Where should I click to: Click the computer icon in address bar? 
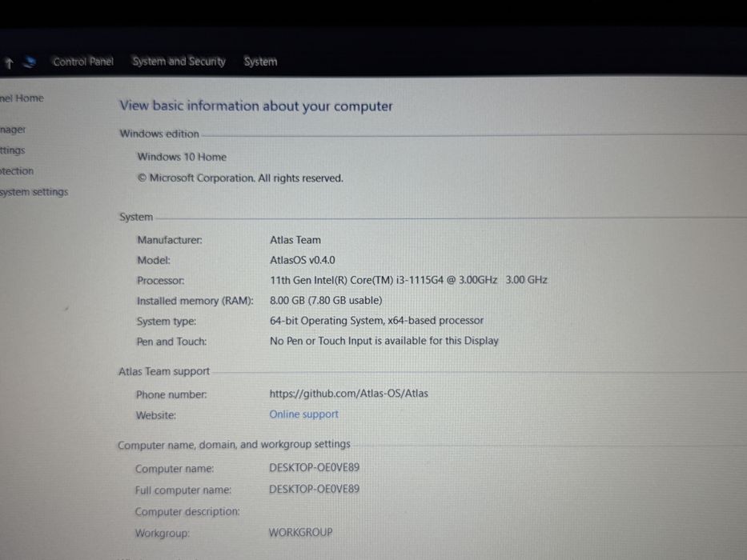[x=30, y=62]
